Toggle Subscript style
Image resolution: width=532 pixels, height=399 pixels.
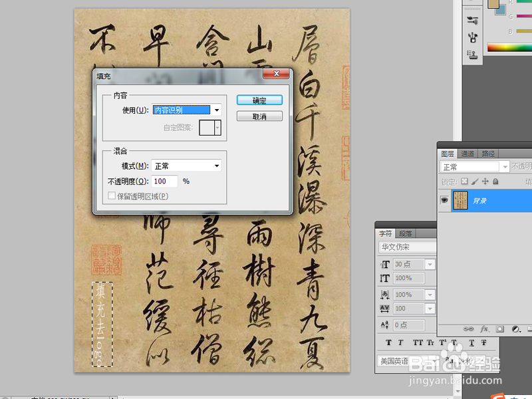click(455, 342)
